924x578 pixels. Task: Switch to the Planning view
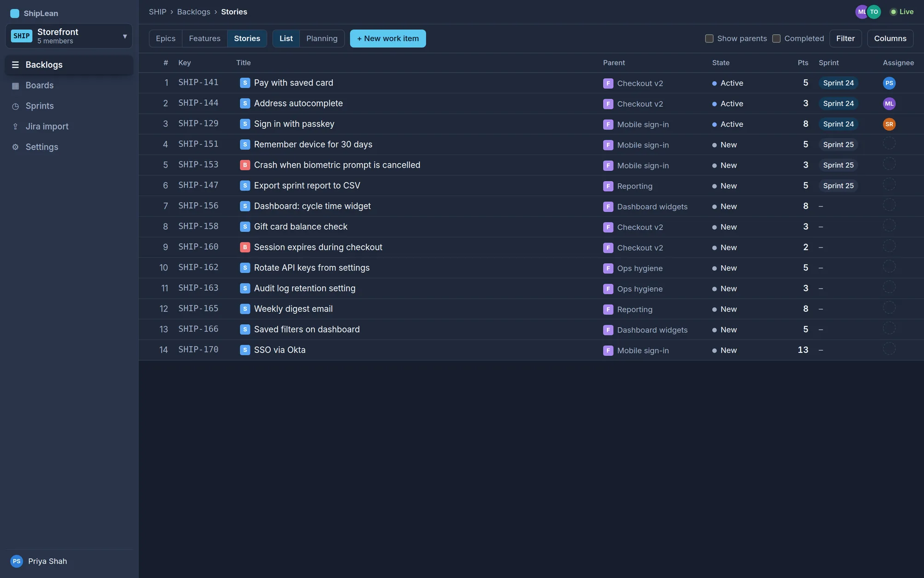(x=322, y=38)
